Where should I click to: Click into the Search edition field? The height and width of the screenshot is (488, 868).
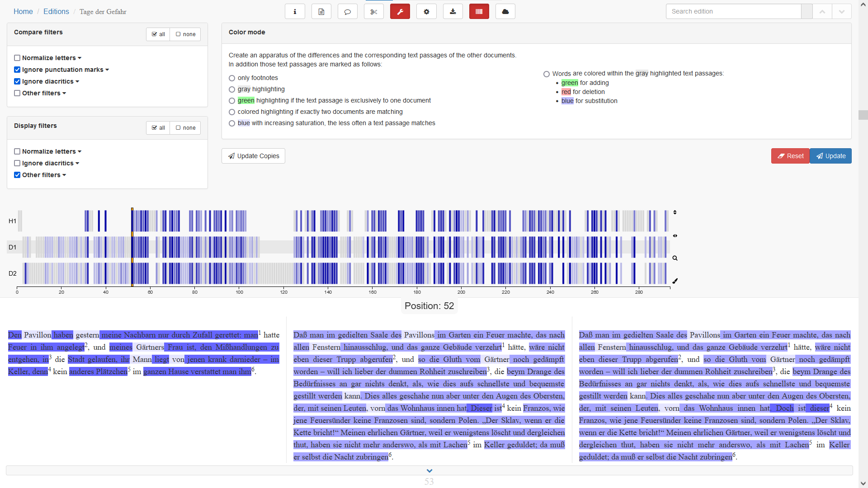(x=733, y=12)
